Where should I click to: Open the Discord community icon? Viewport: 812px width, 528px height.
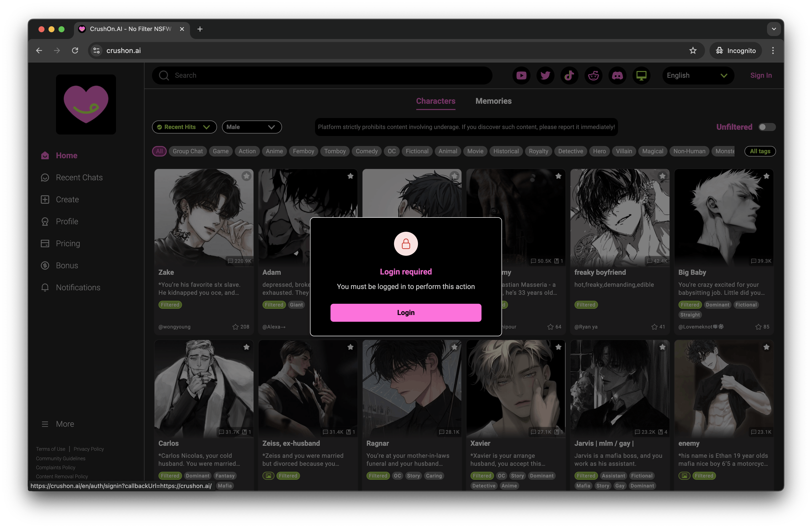click(617, 75)
